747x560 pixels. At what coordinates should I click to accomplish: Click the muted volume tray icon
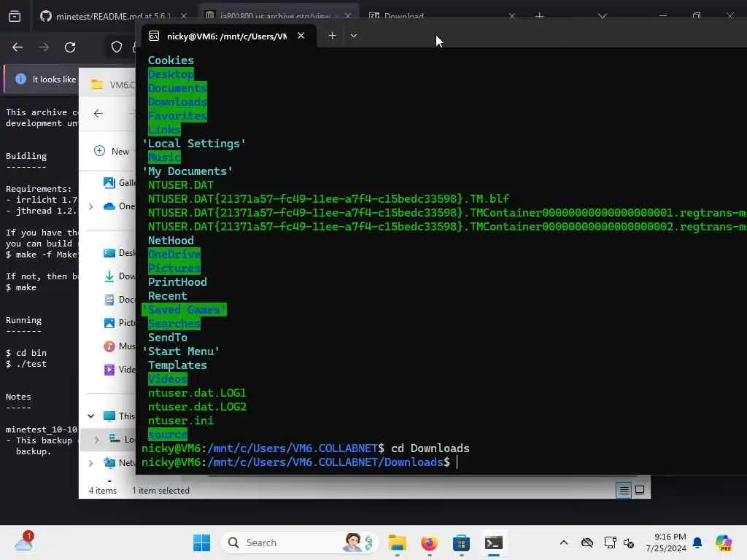(x=629, y=542)
